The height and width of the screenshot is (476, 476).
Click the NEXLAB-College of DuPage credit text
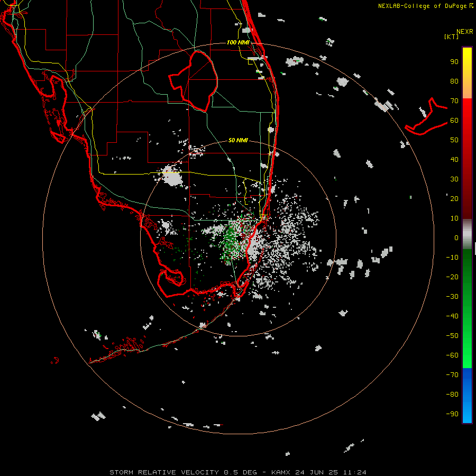(x=422, y=6)
